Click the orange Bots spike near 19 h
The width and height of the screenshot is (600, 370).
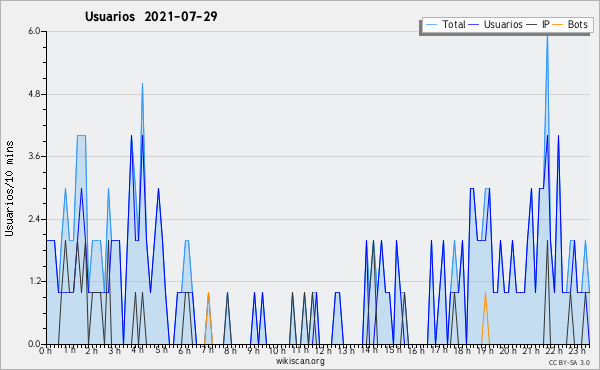pos(485,318)
